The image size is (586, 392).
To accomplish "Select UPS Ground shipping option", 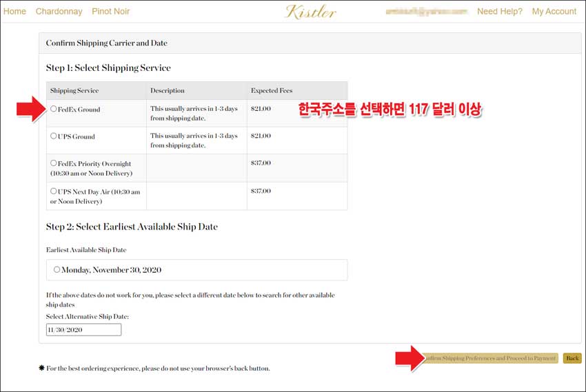I will (x=54, y=136).
